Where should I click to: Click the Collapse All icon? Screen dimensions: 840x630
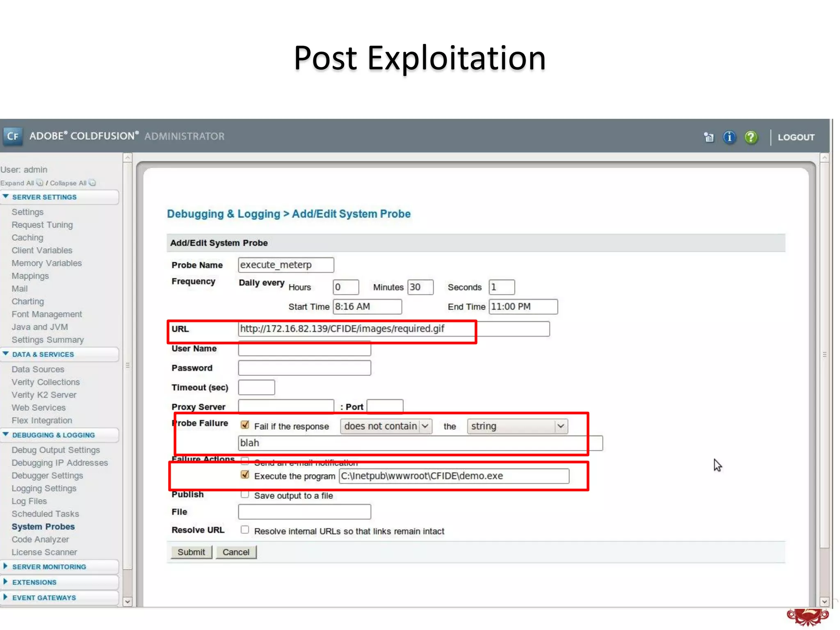pos(92,183)
